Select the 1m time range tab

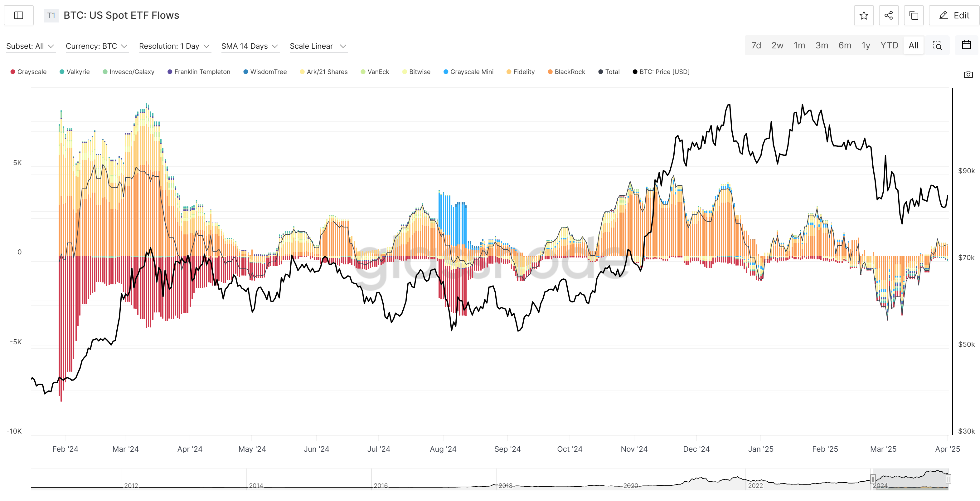pyautogui.click(x=799, y=45)
